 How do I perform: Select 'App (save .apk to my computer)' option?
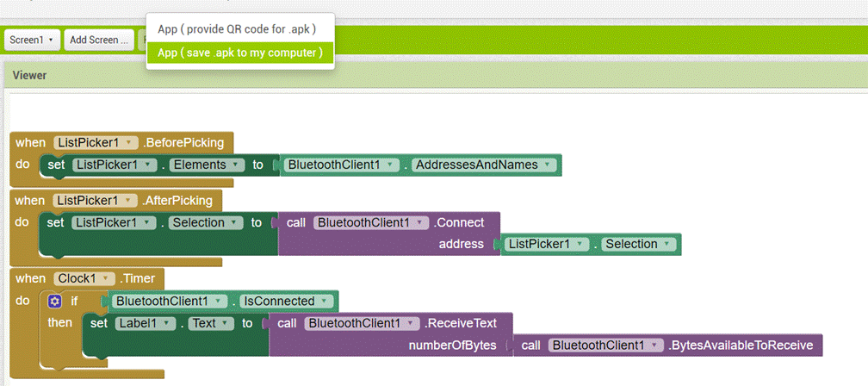click(x=239, y=53)
